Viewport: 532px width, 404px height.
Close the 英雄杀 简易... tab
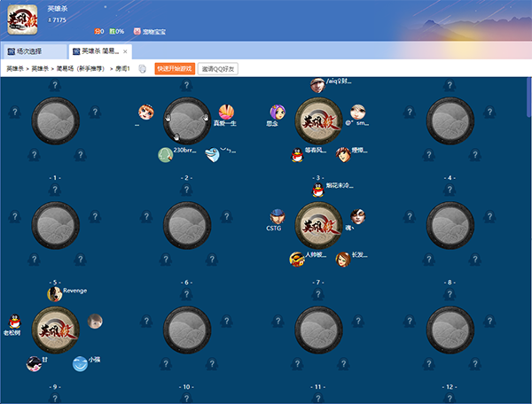pos(125,51)
